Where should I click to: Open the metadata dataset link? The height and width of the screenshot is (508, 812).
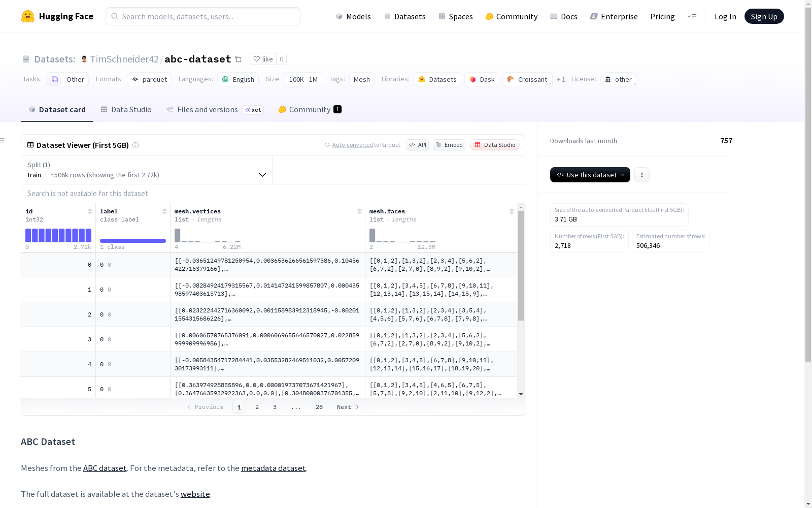pos(274,468)
